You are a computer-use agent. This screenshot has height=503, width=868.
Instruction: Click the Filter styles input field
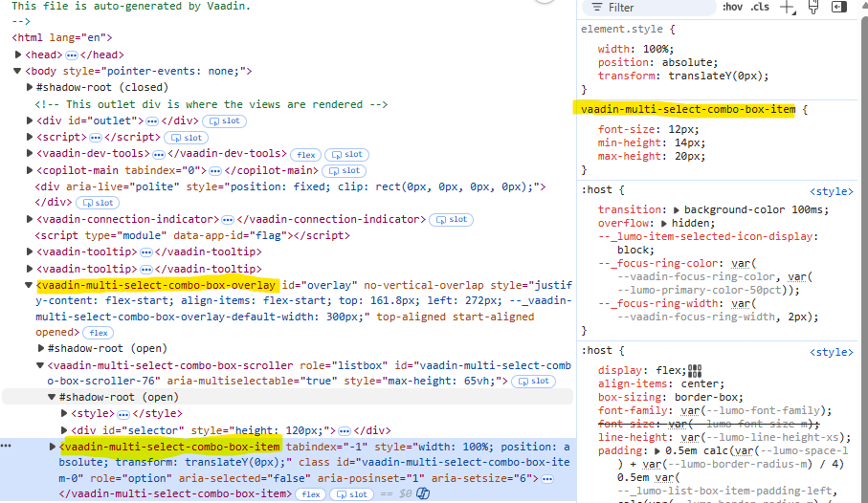tap(660, 8)
